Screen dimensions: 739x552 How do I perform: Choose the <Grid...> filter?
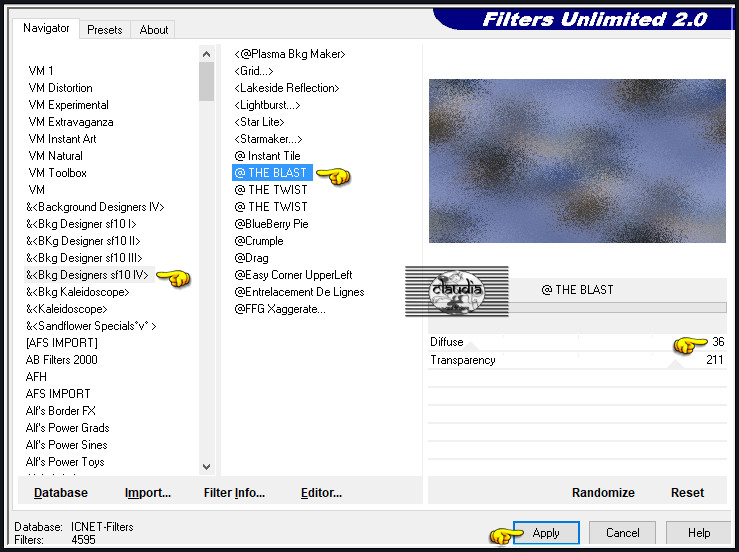(x=254, y=71)
